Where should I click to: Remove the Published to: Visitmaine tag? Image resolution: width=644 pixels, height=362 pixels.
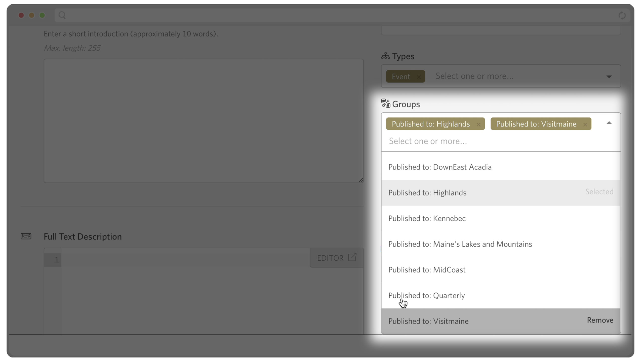pos(585,124)
